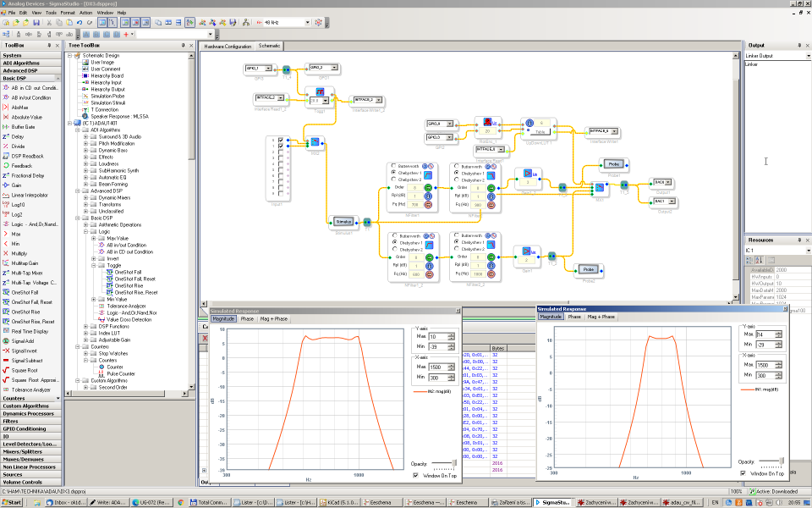The height and width of the screenshot is (508, 812).
Task: Switch to the Hardware Configuration tab
Action: click(228, 46)
